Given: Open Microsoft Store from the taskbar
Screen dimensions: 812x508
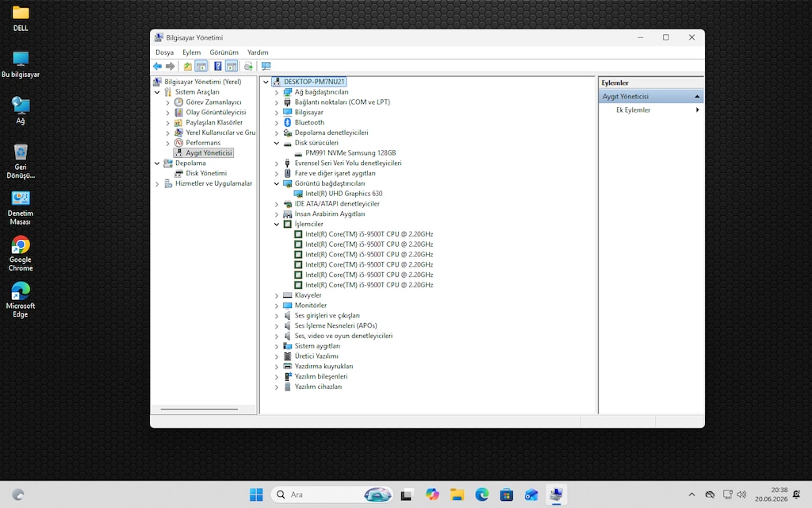Looking at the screenshot, I should pyautogui.click(x=507, y=495).
